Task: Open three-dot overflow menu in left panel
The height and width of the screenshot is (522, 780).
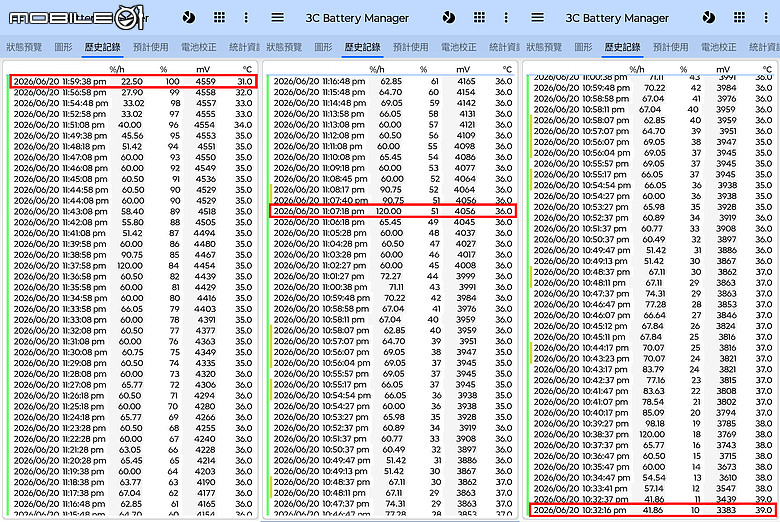Action: (x=246, y=18)
